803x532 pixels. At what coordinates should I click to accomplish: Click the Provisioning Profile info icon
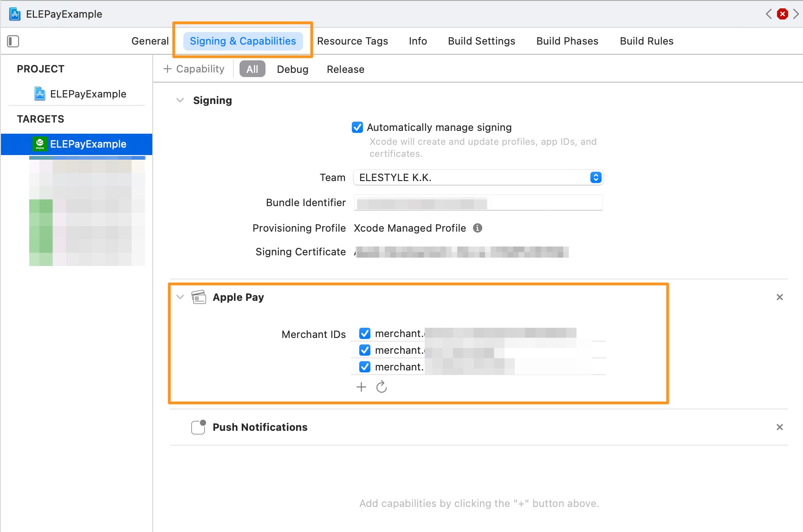pos(477,228)
